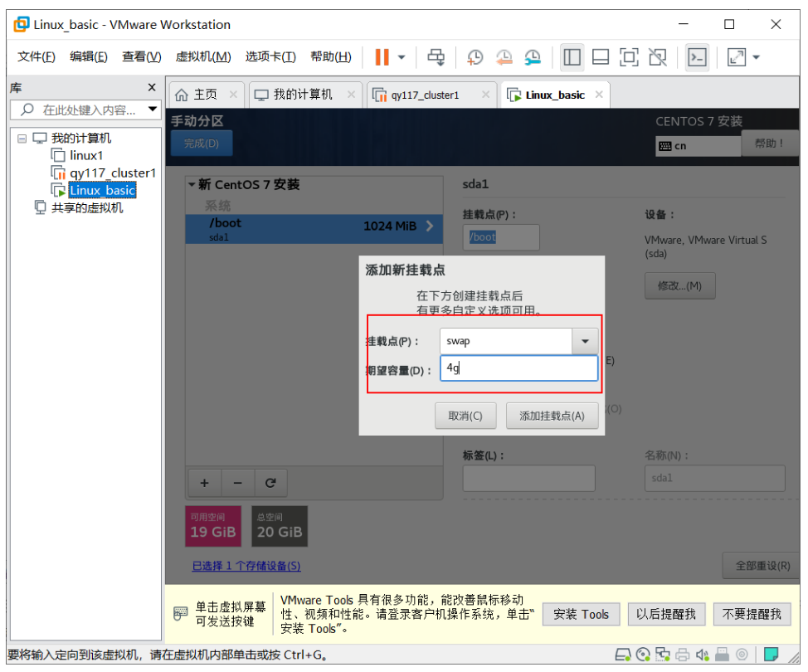This screenshot has height=672, width=808.
Task: Click the cn keyboard layout indicator
Action: tap(698, 146)
